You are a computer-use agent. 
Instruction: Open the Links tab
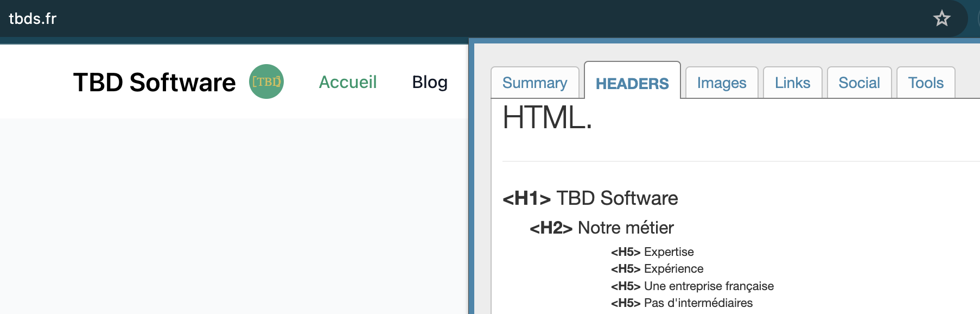792,83
